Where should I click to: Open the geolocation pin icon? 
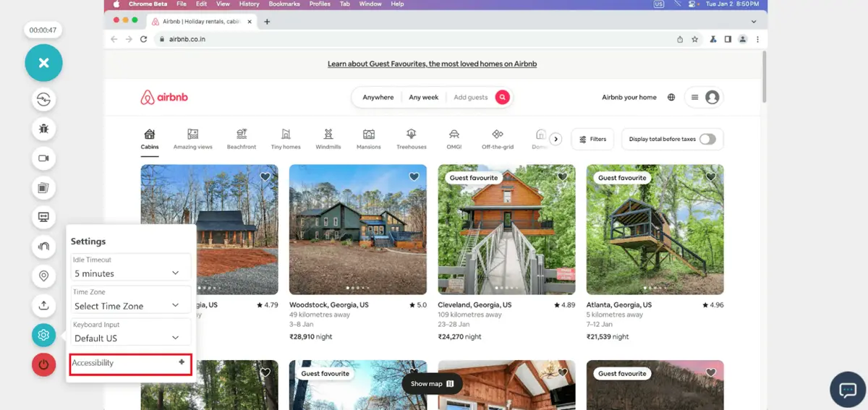pos(43,276)
